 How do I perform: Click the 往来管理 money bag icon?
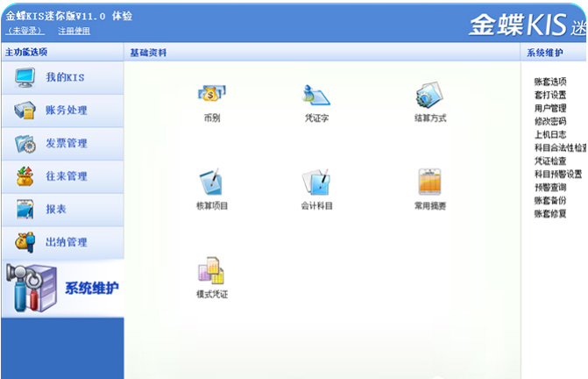(x=25, y=176)
